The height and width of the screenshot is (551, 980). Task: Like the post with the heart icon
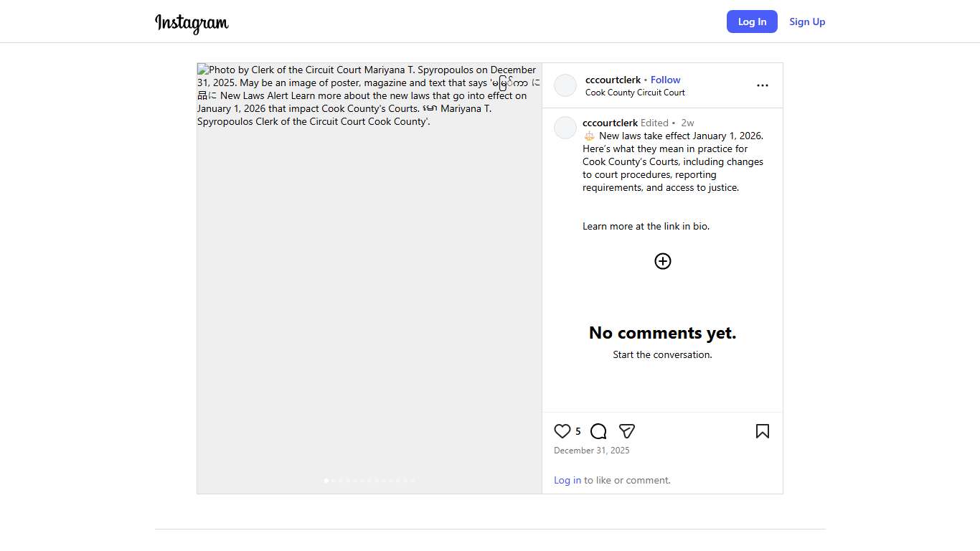562,431
